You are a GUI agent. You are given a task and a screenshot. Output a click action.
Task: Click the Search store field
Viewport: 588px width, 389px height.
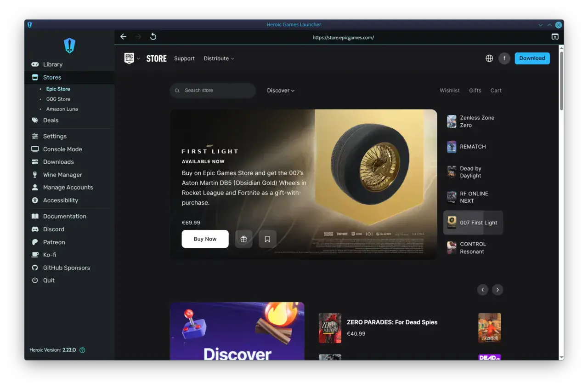[213, 91]
